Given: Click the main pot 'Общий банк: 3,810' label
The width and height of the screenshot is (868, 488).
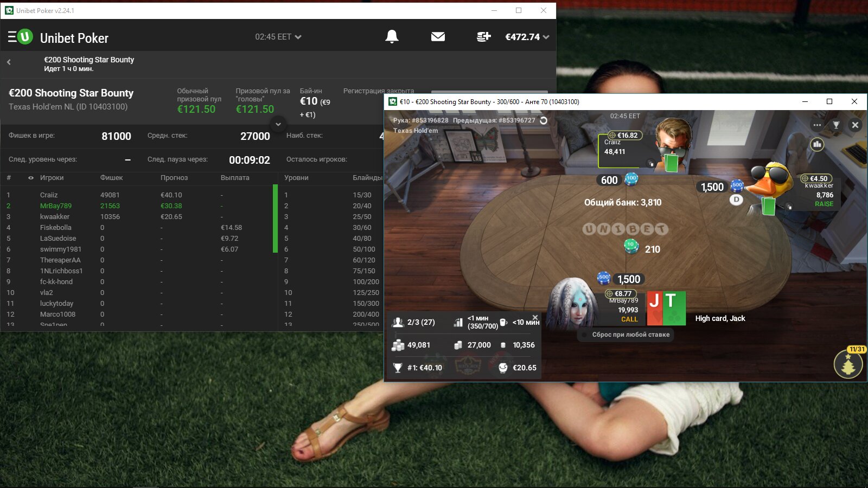Looking at the screenshot, I should (x=623, y=202).
